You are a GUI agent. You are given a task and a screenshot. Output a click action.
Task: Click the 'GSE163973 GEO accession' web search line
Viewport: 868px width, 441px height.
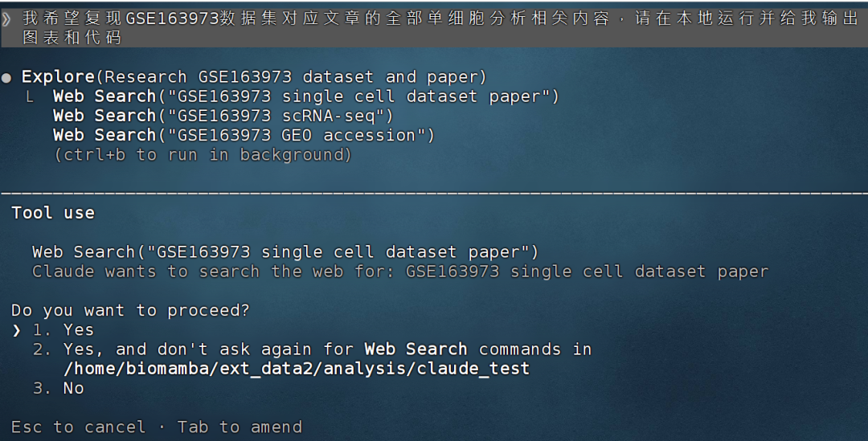point(244,135)
